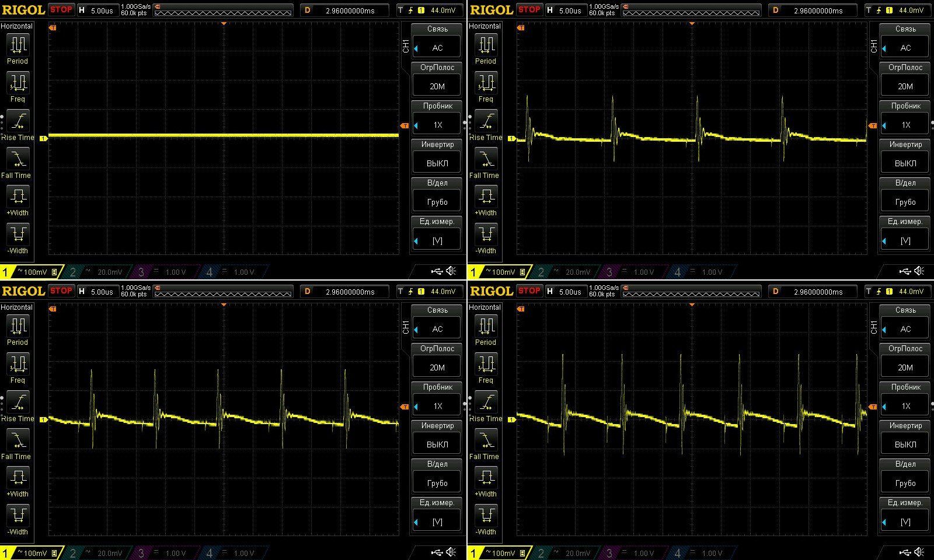934x560 pixels.
Task: Toggle ОгрПолос 20M bandwidth limit in bottom-left panel
Action: pos(437,367)
